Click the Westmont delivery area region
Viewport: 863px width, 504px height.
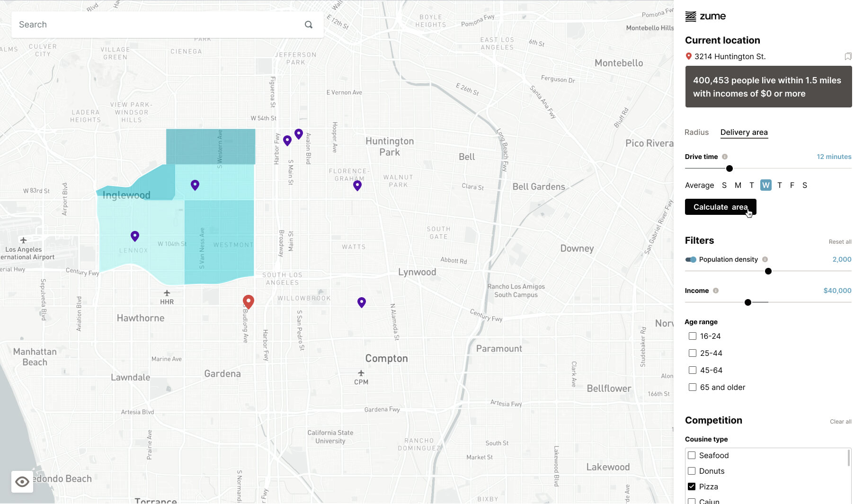[219, 241]
